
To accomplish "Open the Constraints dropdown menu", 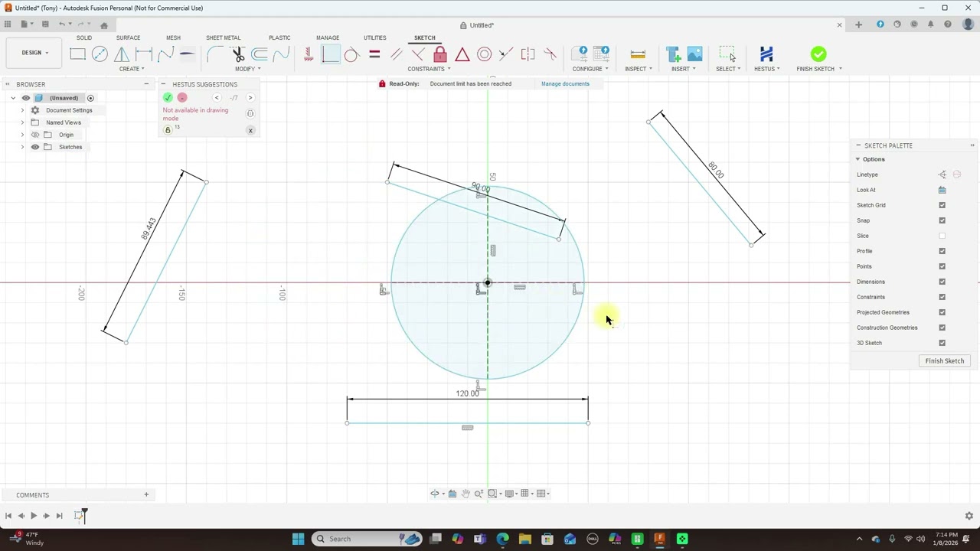I will tap(429, 69).
